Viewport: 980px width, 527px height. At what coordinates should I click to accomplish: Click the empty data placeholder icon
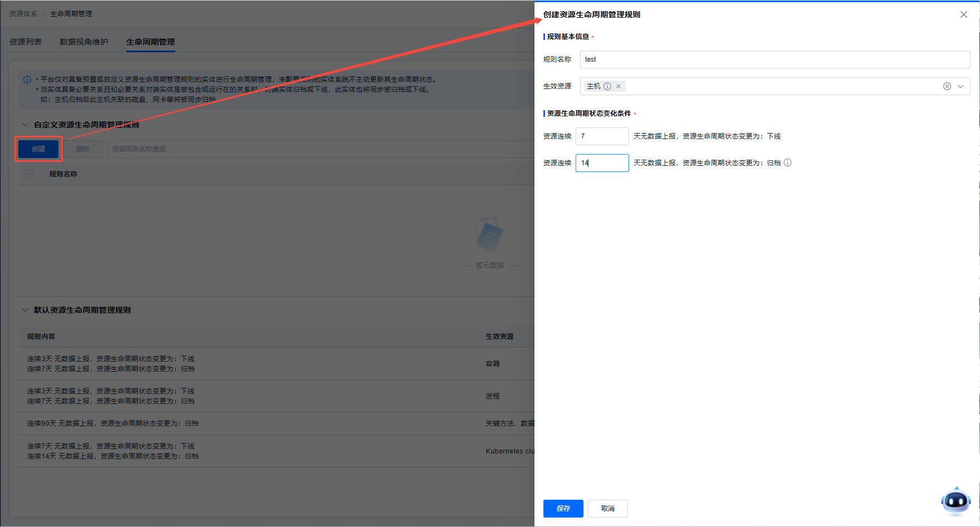click(x=489, y=235)
